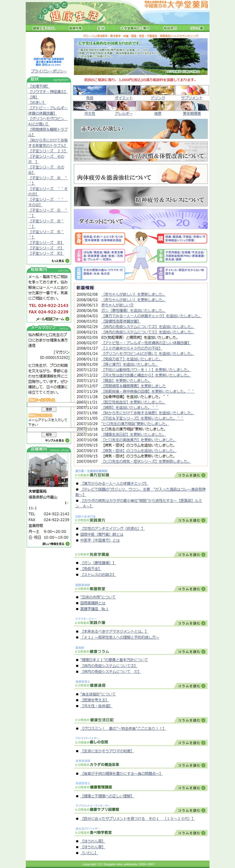Click 詳しい情報を見る under shop info

[x=67, y=544]
